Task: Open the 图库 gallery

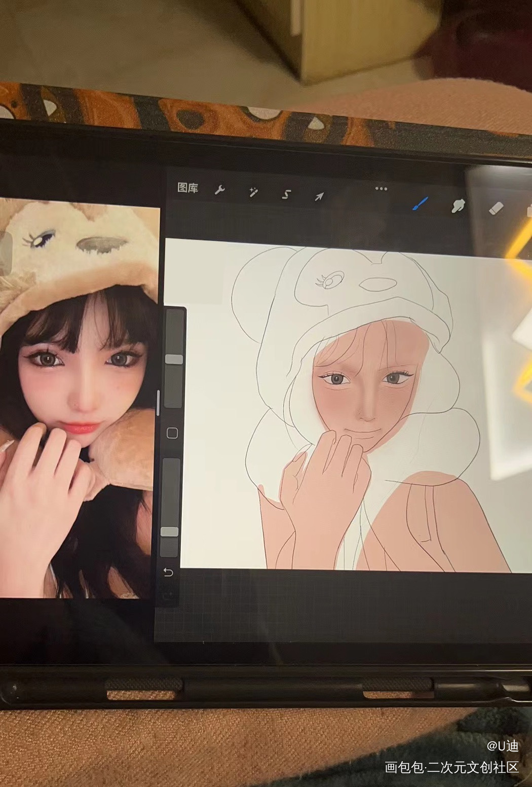Action: point(187,188)
